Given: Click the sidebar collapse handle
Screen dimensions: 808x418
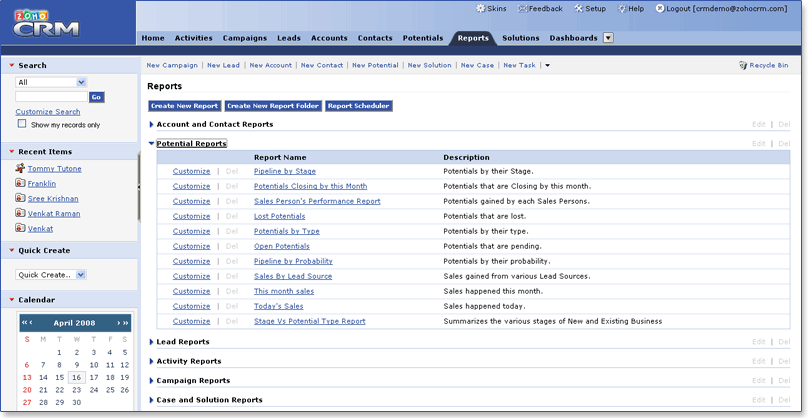Looking at the screenshot, I should tap(139, 188).
